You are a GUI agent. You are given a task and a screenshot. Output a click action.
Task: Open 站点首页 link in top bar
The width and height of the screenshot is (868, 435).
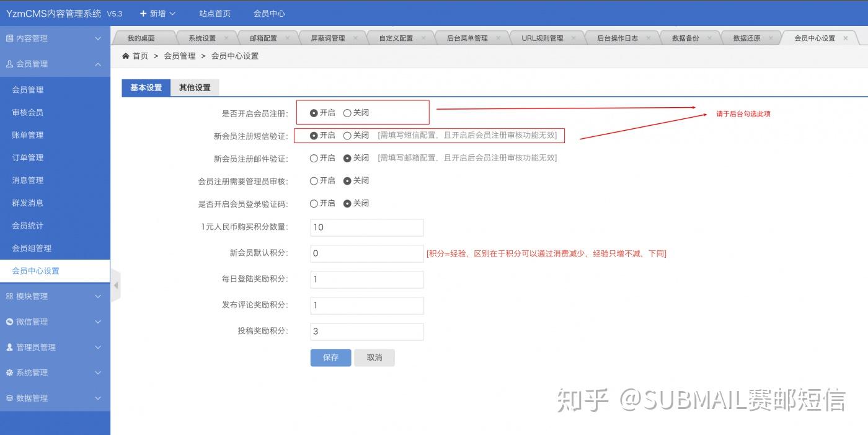pyautogui.click(x=215, y=13)
